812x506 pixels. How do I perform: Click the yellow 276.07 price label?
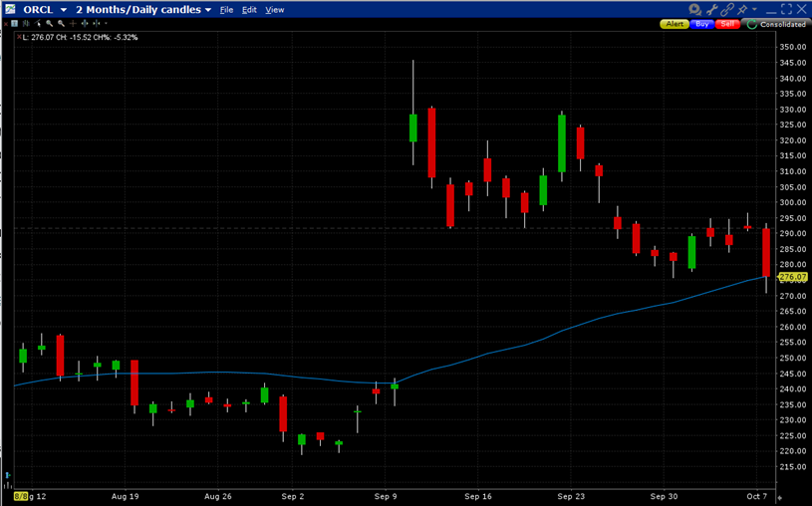pyautogui.click(x=792, y=277)
